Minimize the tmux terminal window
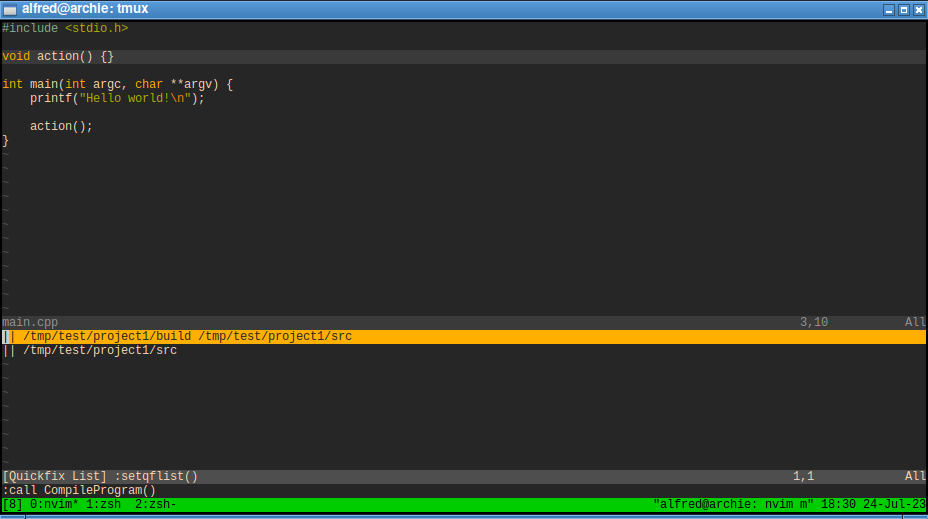The height and width of the screenshot is (519, 928). (x=888, y=9)
